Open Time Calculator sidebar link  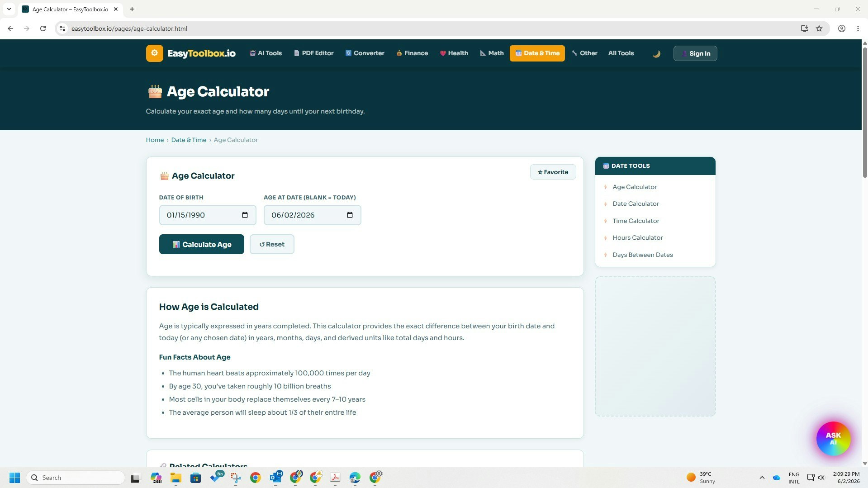click(636, 221)
